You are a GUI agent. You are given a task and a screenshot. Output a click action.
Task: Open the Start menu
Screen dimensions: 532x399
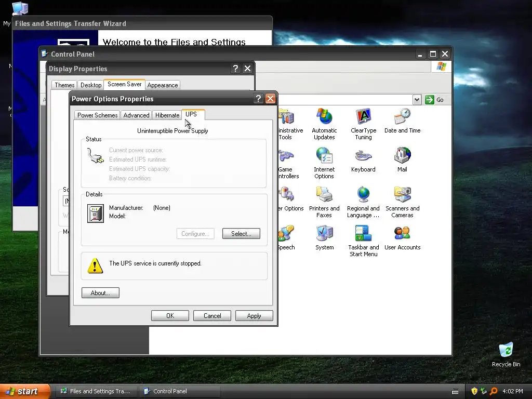25,391
